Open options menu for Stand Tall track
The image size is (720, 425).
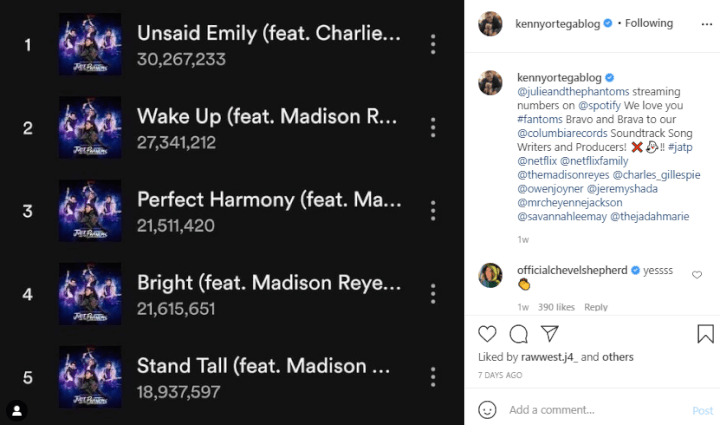pos(433,377)
